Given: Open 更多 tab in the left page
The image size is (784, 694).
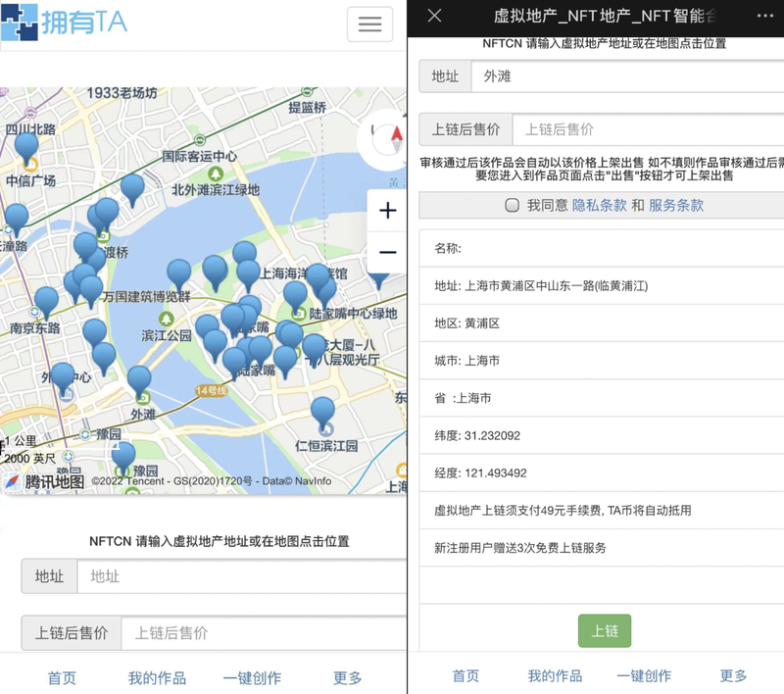Looking at the screenshot, I should (x=348, y=678).
